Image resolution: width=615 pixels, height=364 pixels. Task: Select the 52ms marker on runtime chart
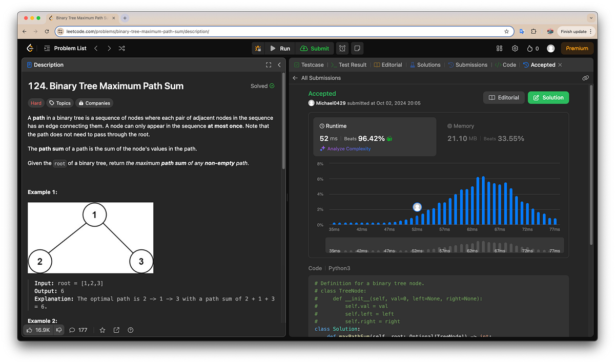(417, 207)
